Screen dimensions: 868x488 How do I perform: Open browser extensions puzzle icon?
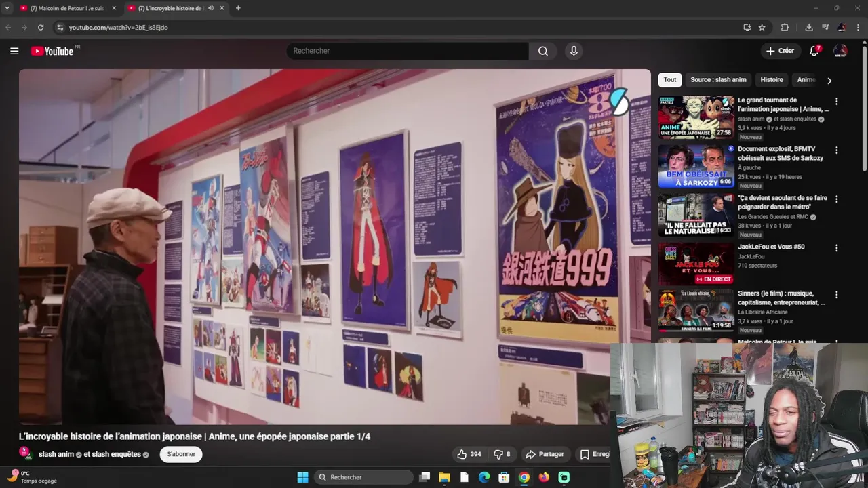[785, 28]
